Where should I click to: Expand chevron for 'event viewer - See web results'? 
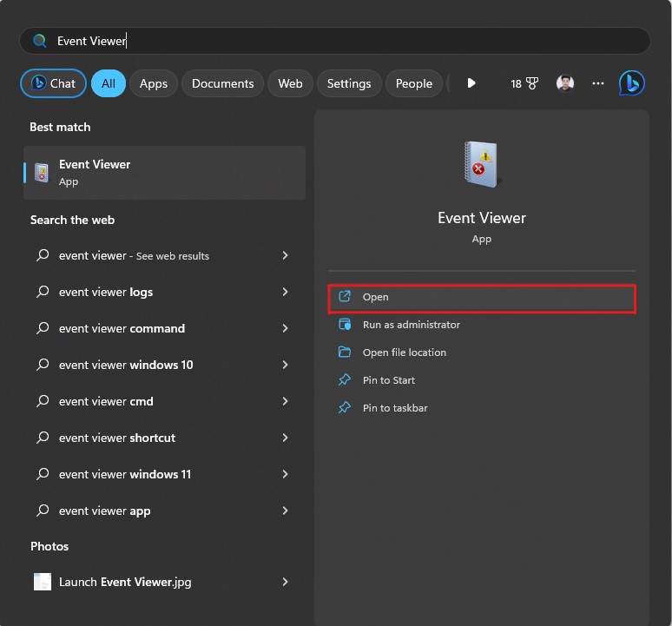[285, 255]
